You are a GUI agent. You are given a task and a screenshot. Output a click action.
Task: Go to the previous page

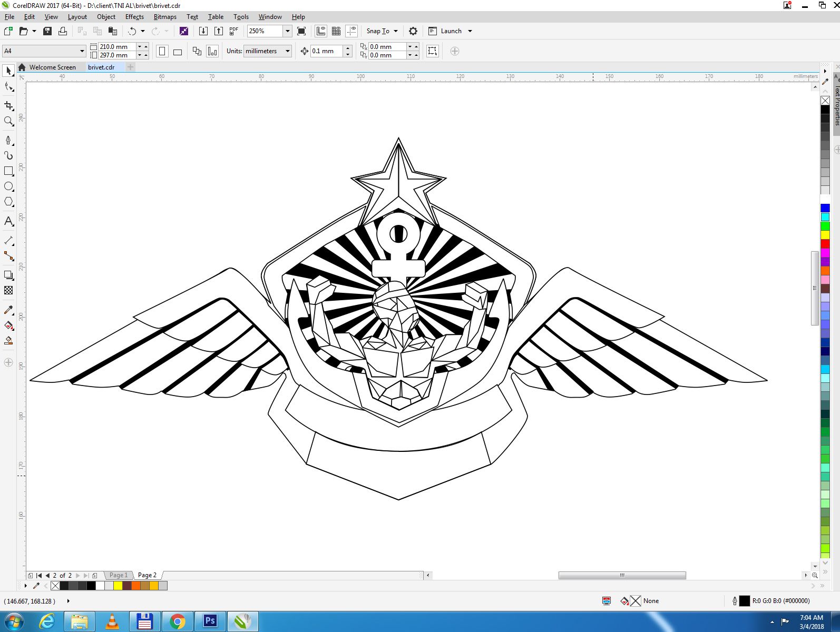pyautogui.click(x=47, y=576)
